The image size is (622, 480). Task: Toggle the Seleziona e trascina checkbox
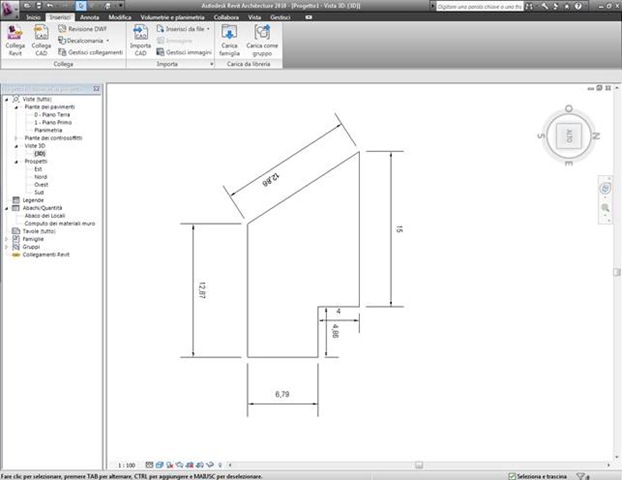(x=512, y=476)
